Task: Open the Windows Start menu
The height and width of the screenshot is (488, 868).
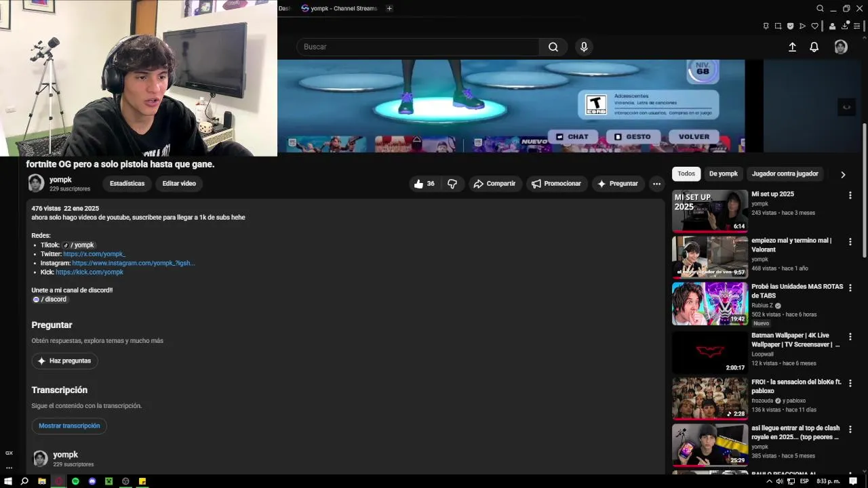Action: [7, 481]
